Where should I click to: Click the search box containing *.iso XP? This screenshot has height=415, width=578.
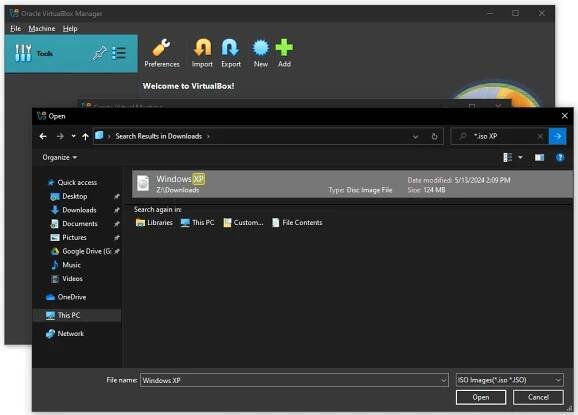point(501,136)
